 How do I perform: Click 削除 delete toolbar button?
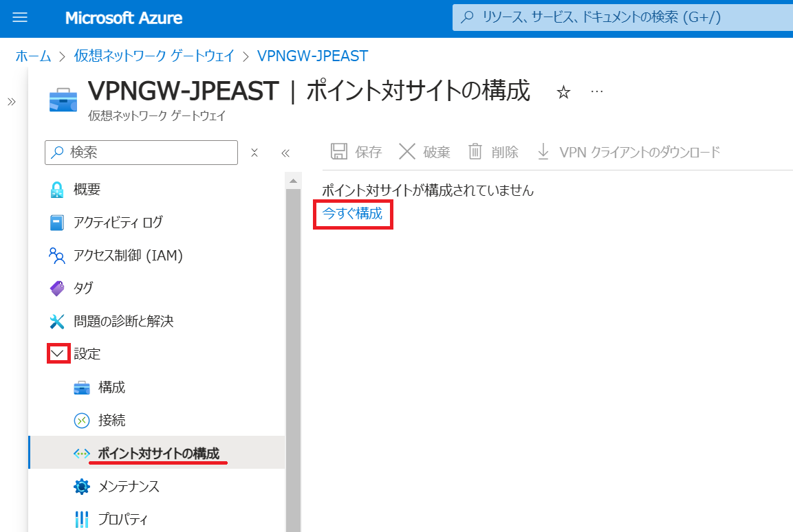(493, 152)
